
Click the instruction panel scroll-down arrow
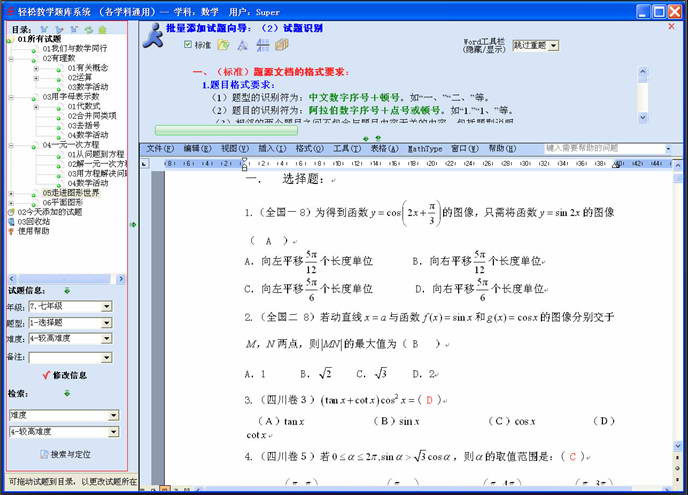pos(643,117)
